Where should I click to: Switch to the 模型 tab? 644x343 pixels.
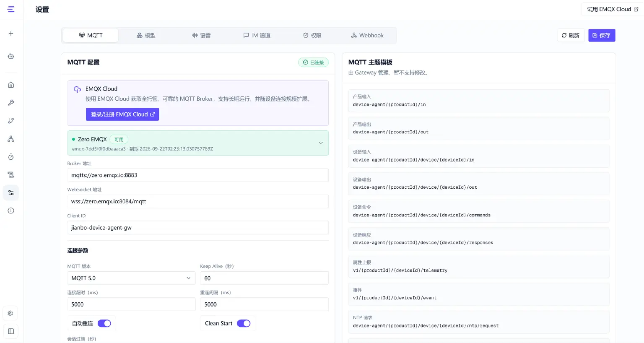point(146,35)
